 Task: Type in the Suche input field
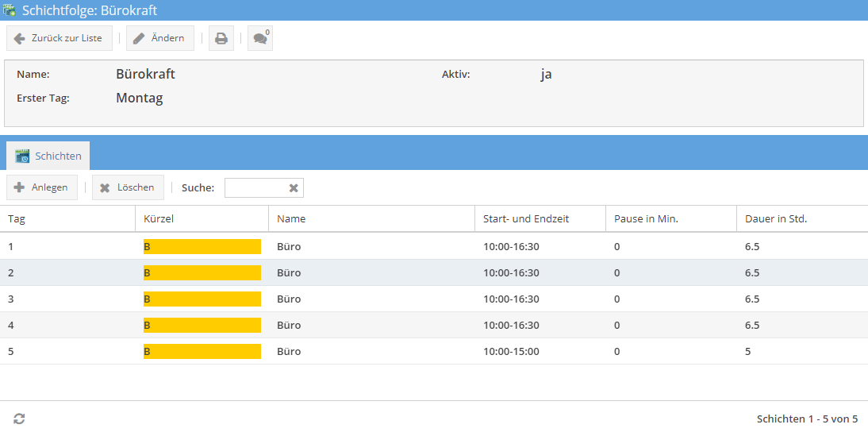[255, 188]
